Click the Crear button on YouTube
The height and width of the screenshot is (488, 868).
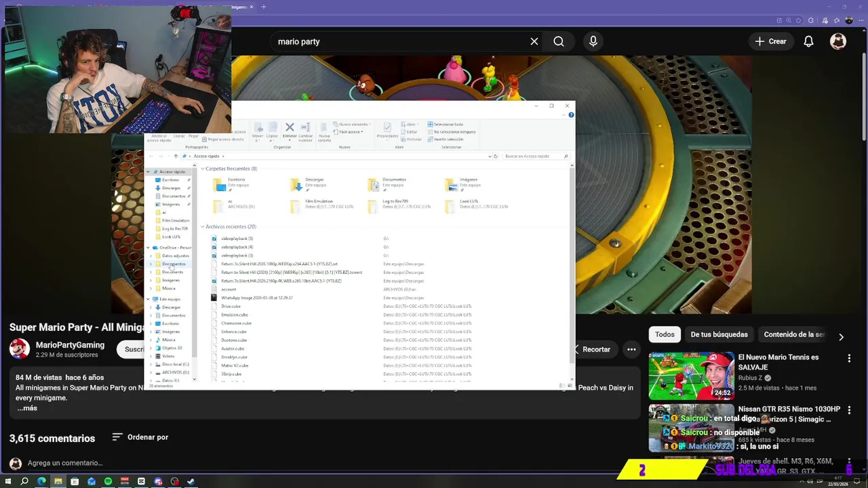tap(771, 41)
